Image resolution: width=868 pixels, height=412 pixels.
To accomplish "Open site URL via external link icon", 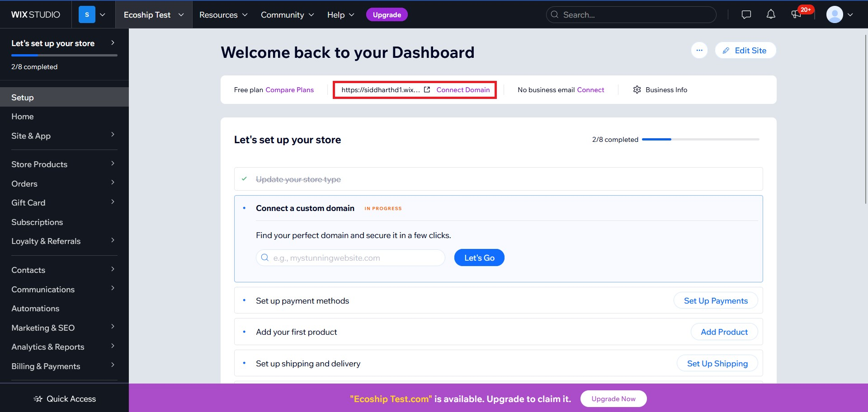I will [427, 89].
